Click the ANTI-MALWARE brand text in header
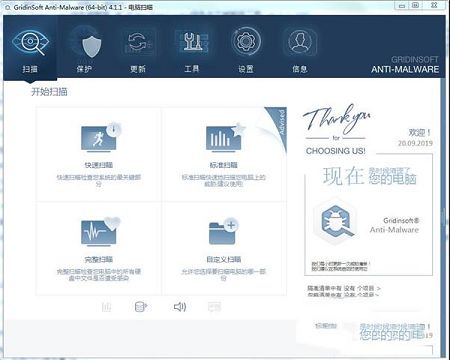 (x=405, y=69)
